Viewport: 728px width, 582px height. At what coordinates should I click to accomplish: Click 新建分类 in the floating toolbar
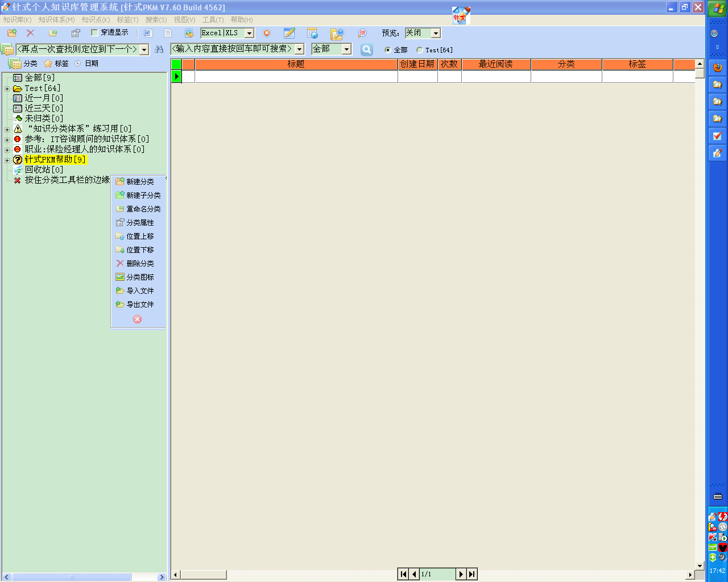point(135,182)
